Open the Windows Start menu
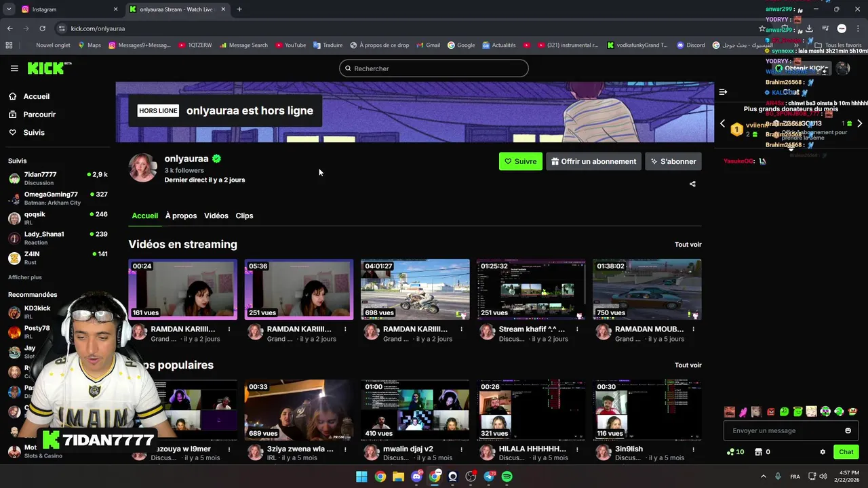The image size is (868, 488). coord(361,476)
